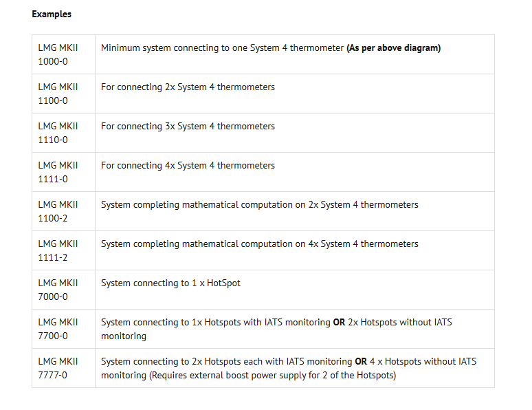Click the LMG MKII 7000-0 model cell
The height and width of the screenshot is (410, 532).
[x=58, y=290]
